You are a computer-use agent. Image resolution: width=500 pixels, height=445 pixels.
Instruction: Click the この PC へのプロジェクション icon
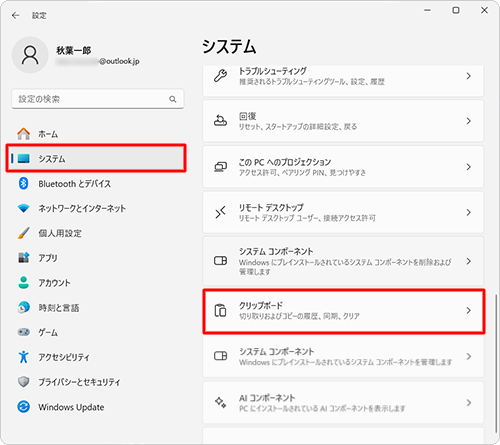[220, 167]
